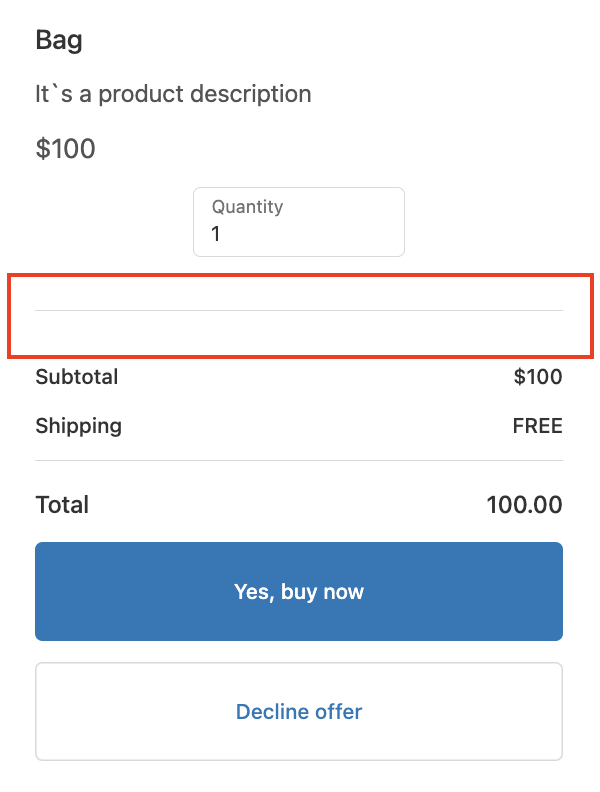Image resolution: width=600 pixels, height=792 pixels.
Task: Click the Quantity field label
Action: pyautogui.click(x=247, y=207)
